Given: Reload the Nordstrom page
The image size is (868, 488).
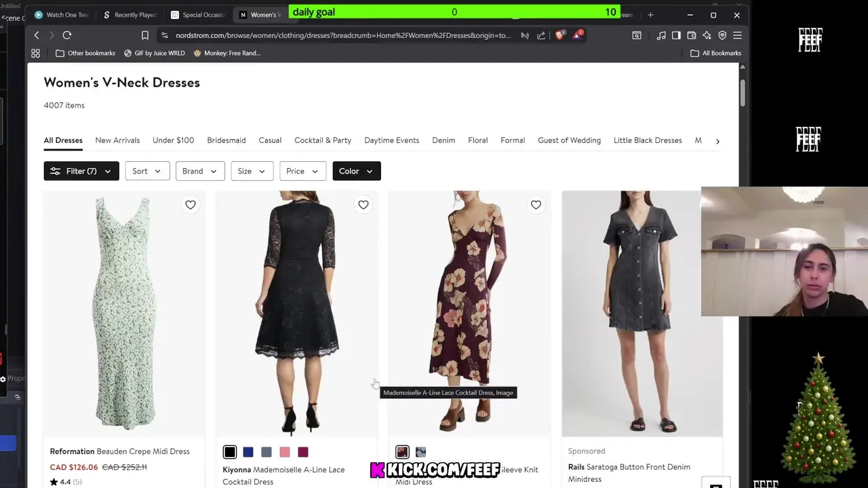Looking at the screenshot, I should coord(67,35).
